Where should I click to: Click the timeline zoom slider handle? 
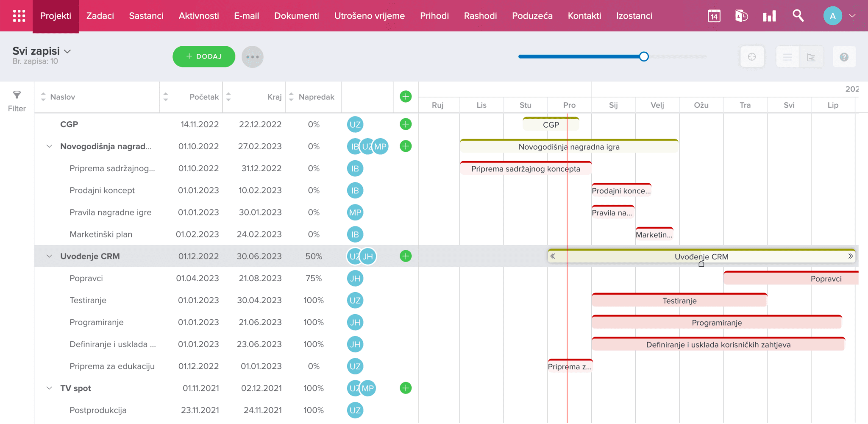pyautogui.click(x=644, y=56)
